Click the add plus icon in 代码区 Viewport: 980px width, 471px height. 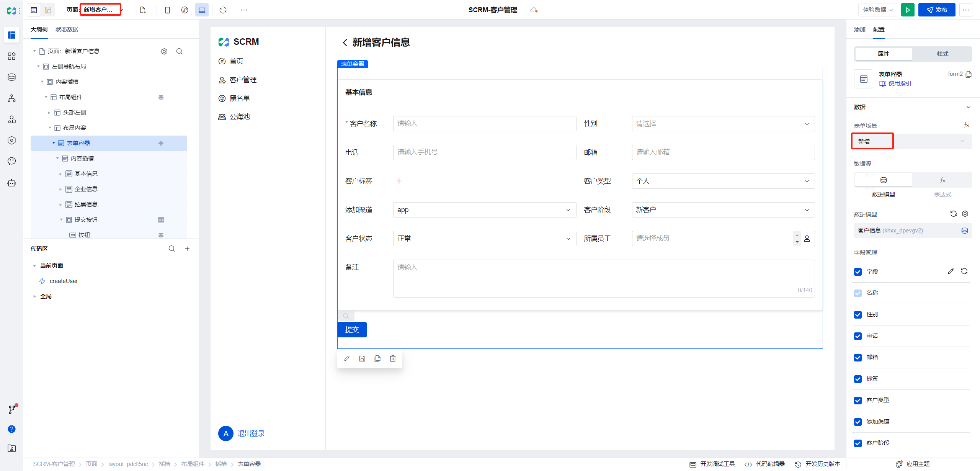[187, 249]
